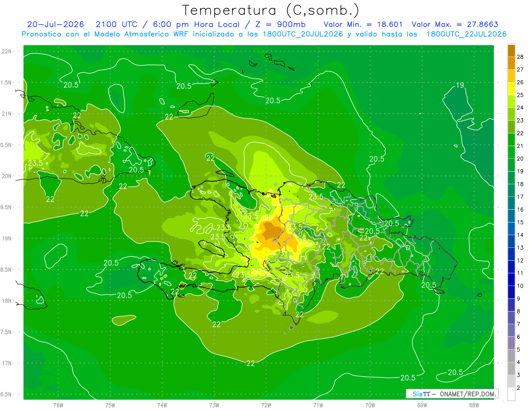Click the "18N" latitude axis label
This screenshot has height=411, width=532.
pyautogui.click(x=8, y=301)
